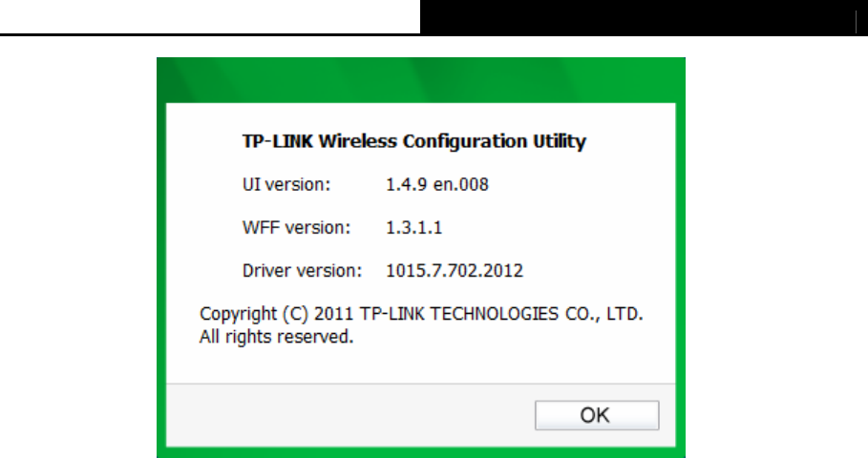Click the Copyright (C) 2011 TP-LINK line
868x458 pixels.
pyautogui.click(x=421, y=314)
